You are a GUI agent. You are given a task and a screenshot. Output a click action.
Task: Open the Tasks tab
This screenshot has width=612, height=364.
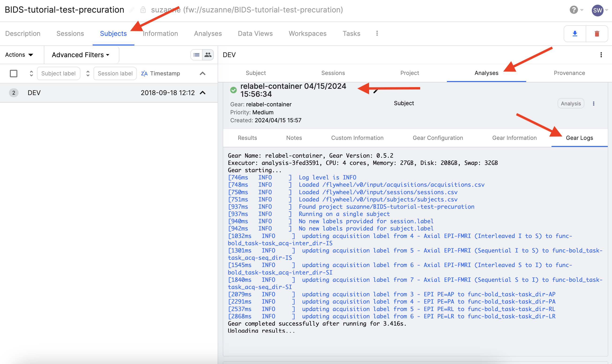click(351, 33)
